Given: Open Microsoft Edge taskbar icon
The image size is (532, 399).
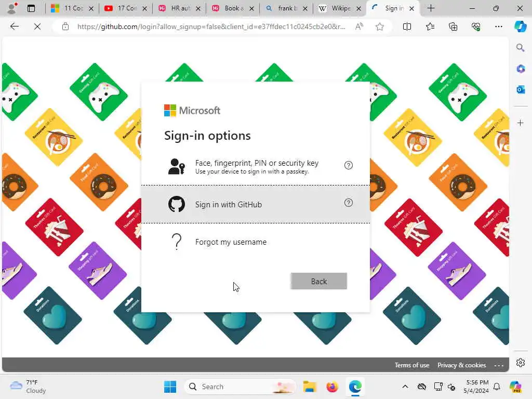Looking at the screenshot, I should 355,387.
